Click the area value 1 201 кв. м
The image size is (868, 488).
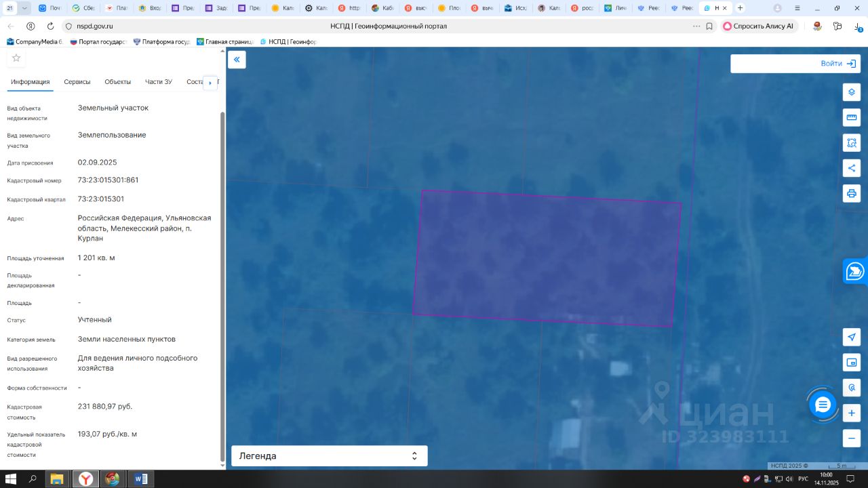tap(96, 258)
